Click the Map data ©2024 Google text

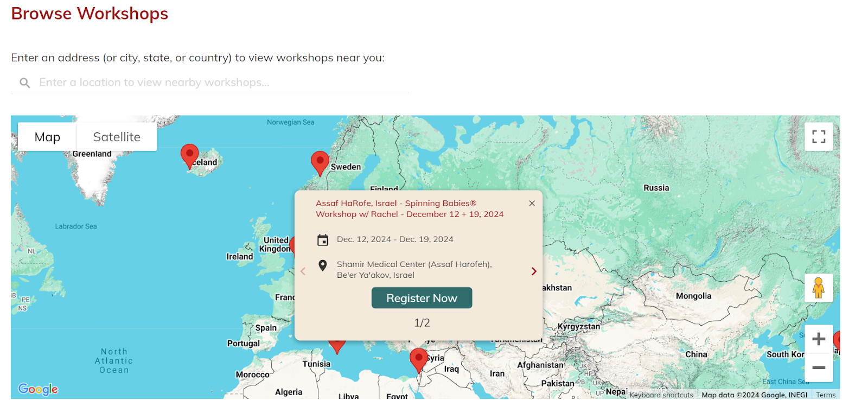[755, 395]
